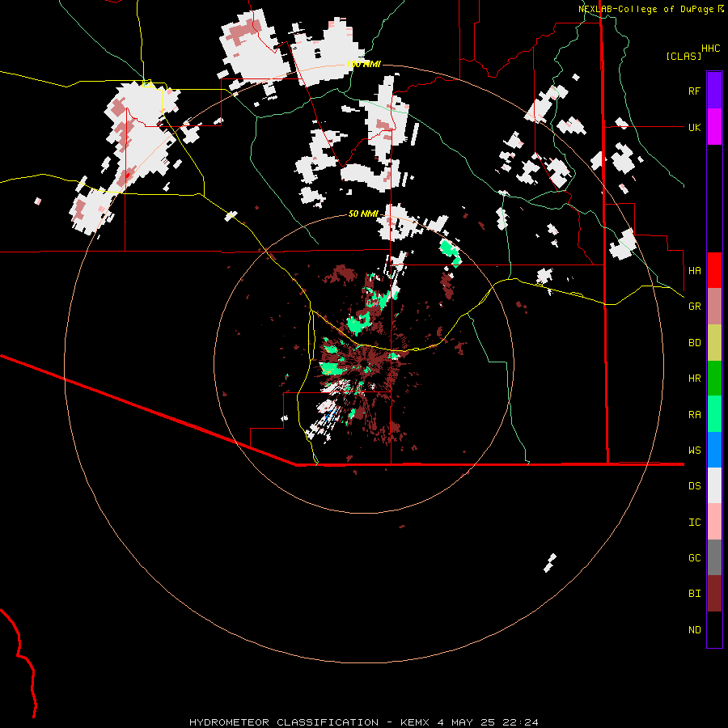728x728 pixels.
Task: Click the 50 NMI range ring label
Action: [363, 214]
